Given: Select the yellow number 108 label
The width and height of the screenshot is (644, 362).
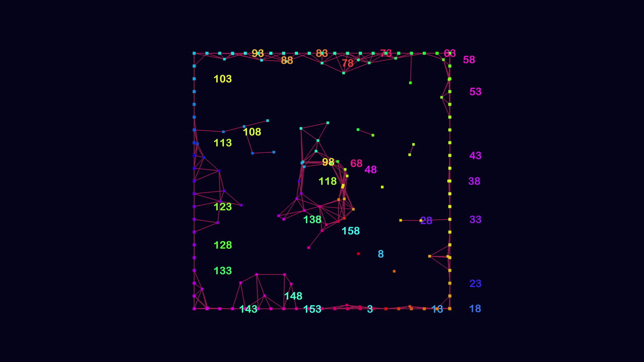Looking at the screenshot, I should (252, 132).
